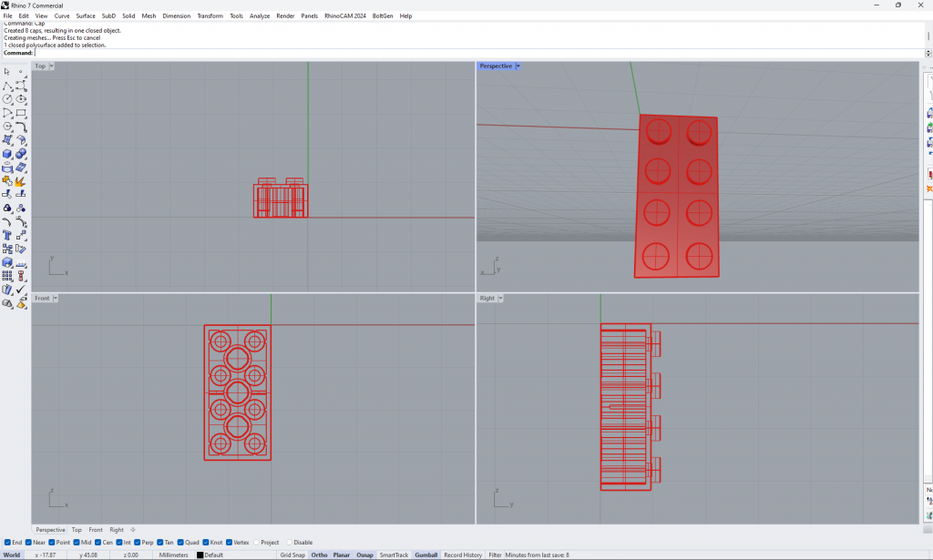Choose the Polyline drawing tool
This screenshot has width=933, height=560.
tap(7, 86)
